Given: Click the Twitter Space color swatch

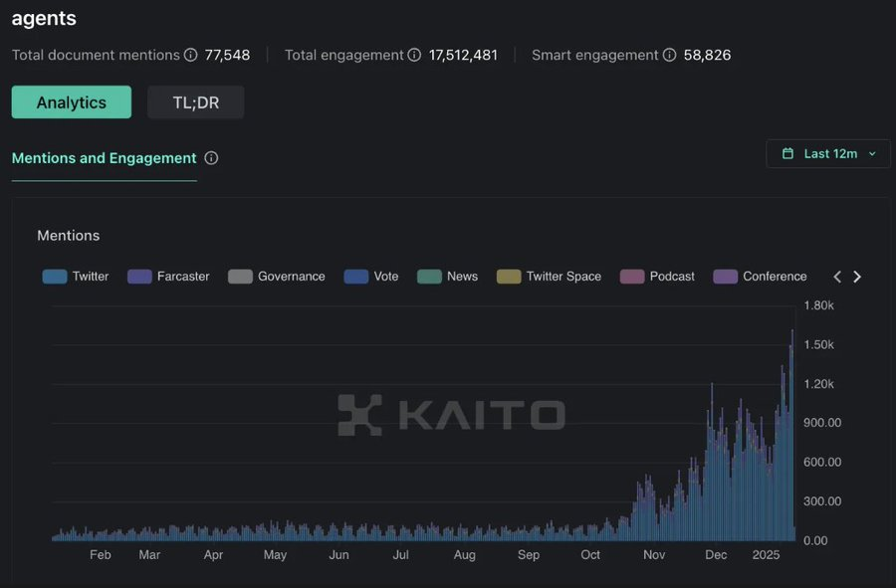Looking at the screenshot, I should (x=509, y=277).
